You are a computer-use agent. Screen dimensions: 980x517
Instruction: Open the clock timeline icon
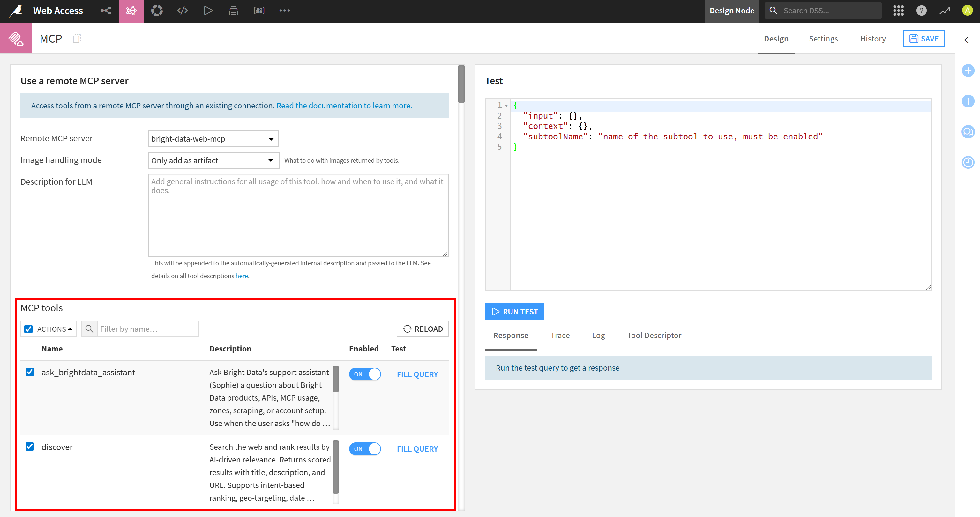tap(968, 162)
